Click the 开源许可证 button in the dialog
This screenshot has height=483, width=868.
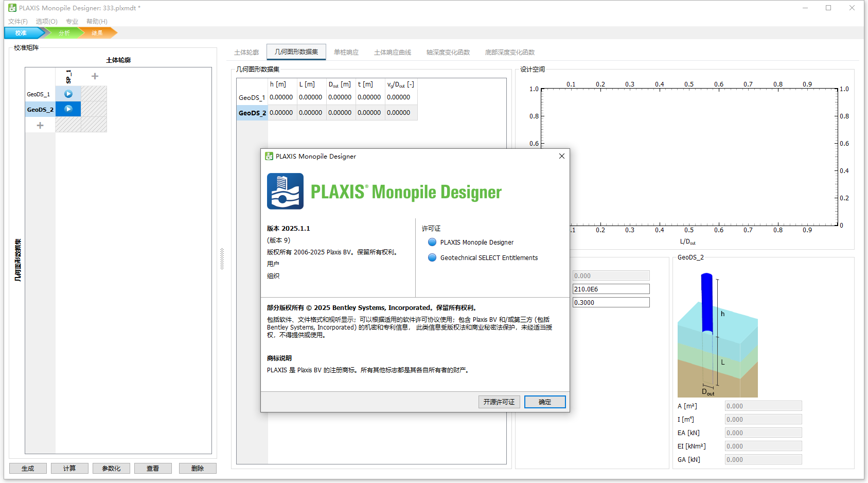click(x=499, y=402)
